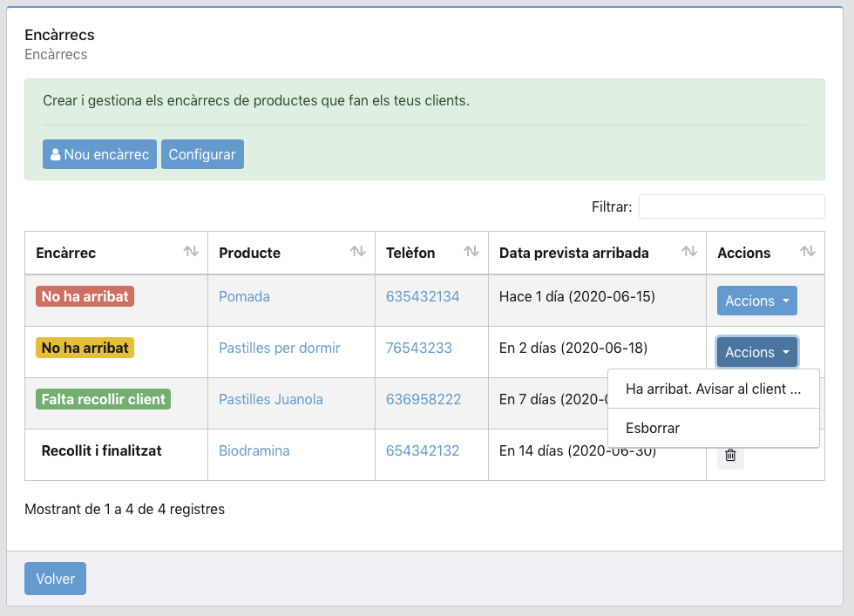The width and height of the screenshot is (854, 616).
Task: Click the trash icon in Biodramina row
Action: pyautogui.click(x=730, y=455)
